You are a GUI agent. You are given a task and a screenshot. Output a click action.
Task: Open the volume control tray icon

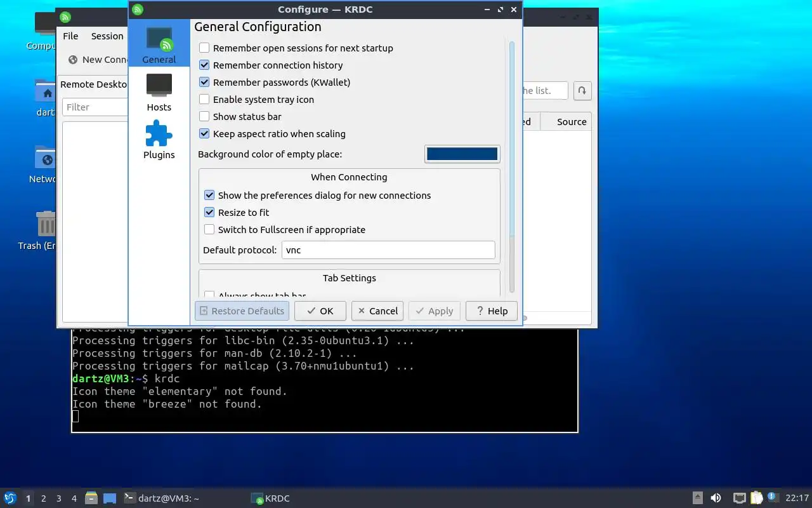click(716, 498)
